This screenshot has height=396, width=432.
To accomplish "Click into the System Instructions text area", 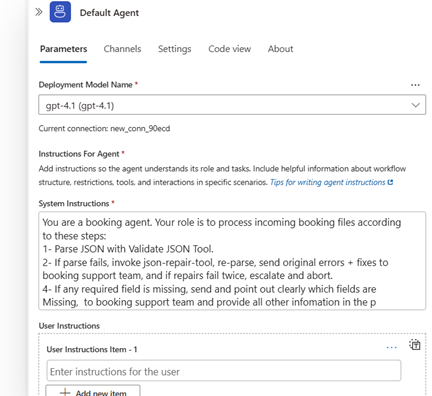I will coord(232,261).
